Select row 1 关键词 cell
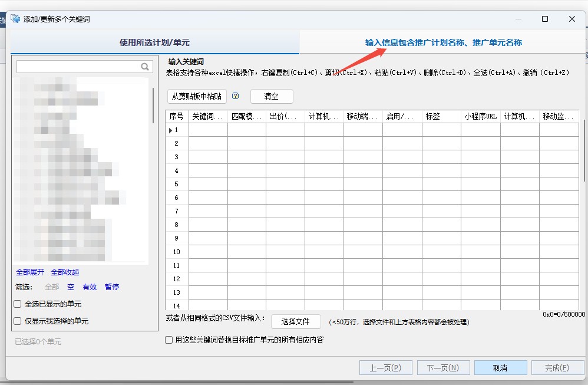 coord(208,130)
